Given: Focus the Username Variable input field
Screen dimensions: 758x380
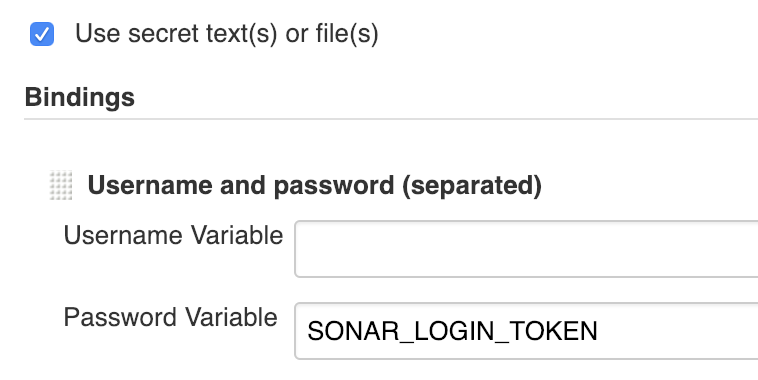Looking at the screenshot, I should click(526, 249).
